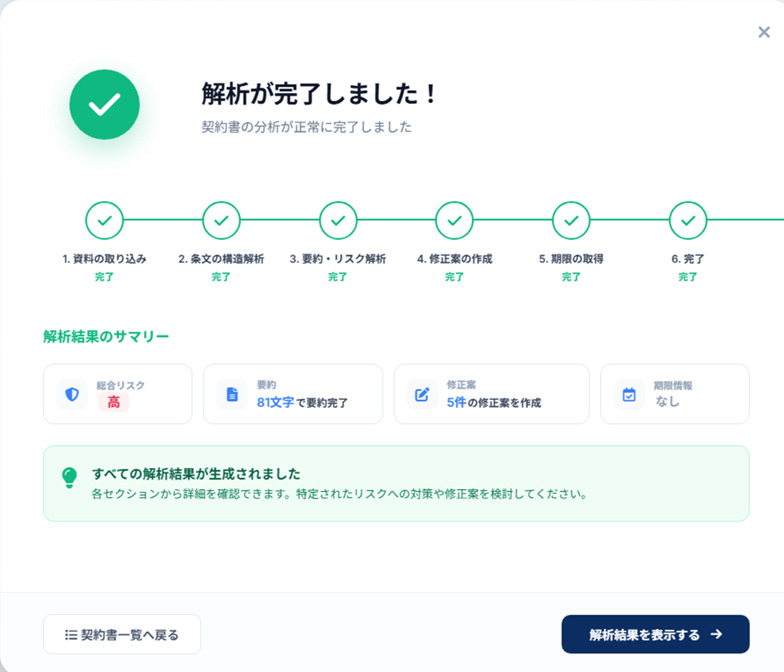Viewport: 784px width, 672px height.
Task: Click the 4. 修正案の作成 step label
Action: click(455, 259)
